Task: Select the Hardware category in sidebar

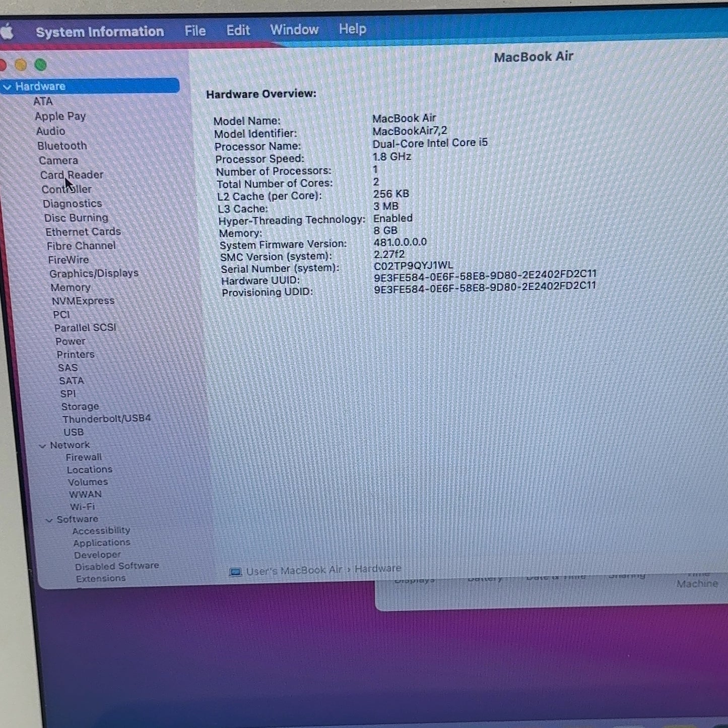Action: pyautogui.click(x=90, y=86)
